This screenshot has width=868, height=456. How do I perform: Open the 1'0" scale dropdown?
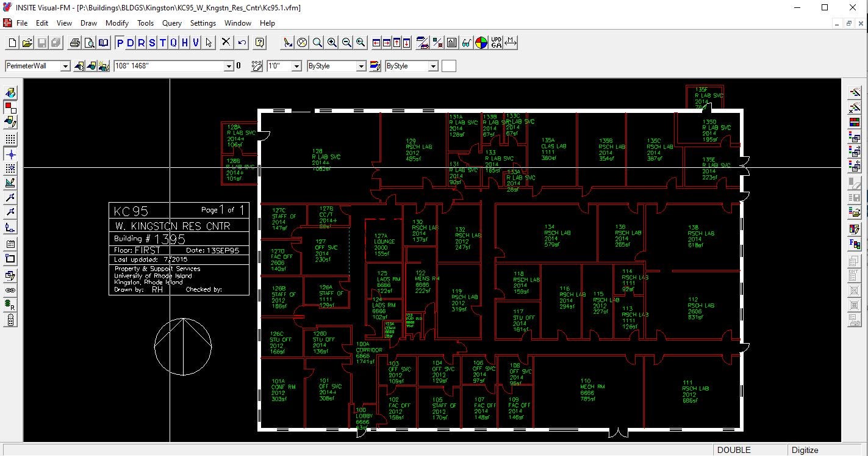[296, 65]
